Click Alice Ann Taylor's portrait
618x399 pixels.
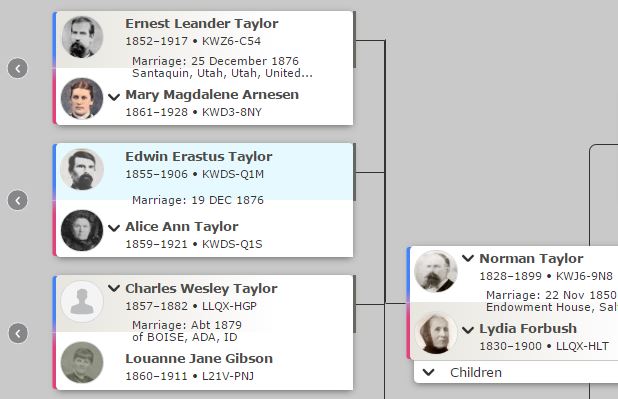82,230
